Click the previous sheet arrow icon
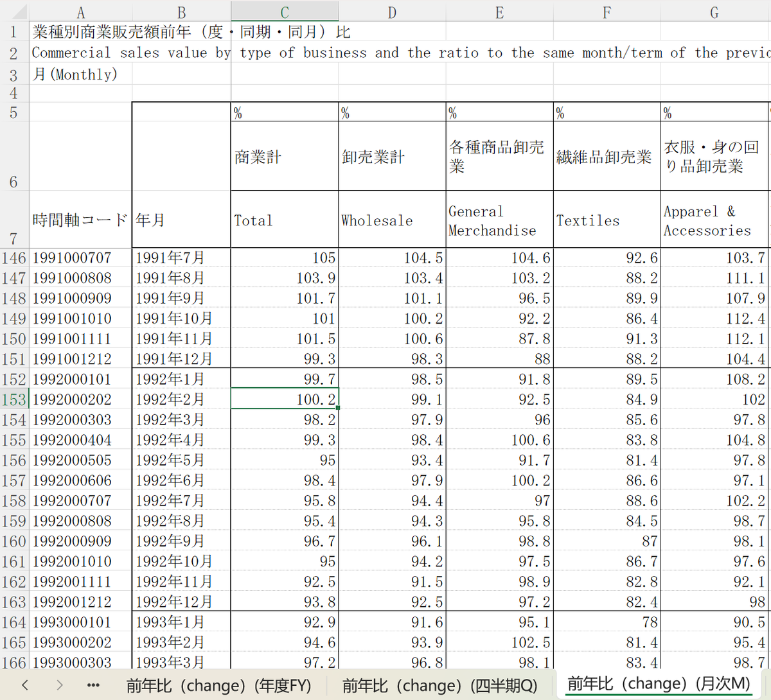Screen dimensions: 771x700 tap(25, 685)
